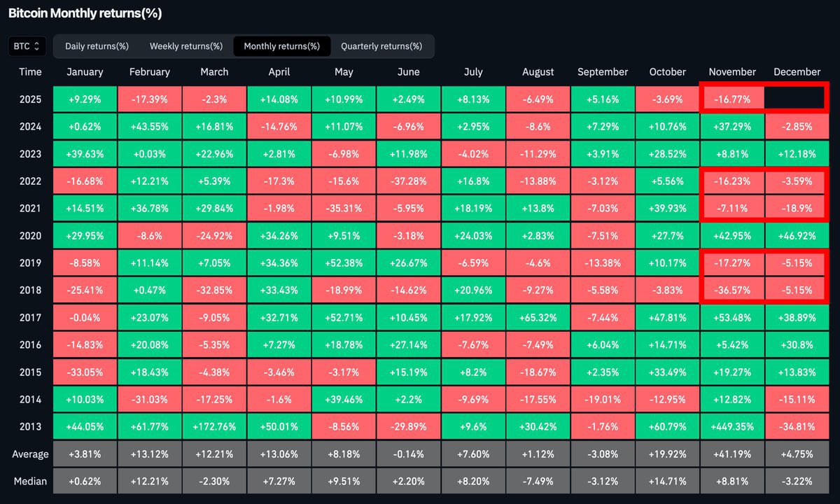Click the 2013 March cell +172.76%
The image size is (840, 504).
tap(214, 426)
